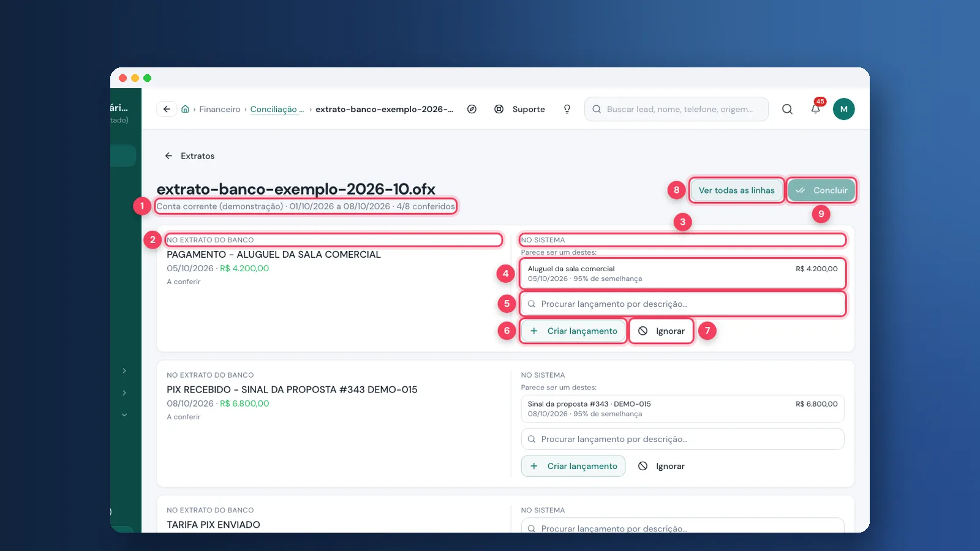Click the extrato-banco-exemplo-2026-10.ofx heading
This screenshot has width=980, height=551.
click(x=296, y=189)
